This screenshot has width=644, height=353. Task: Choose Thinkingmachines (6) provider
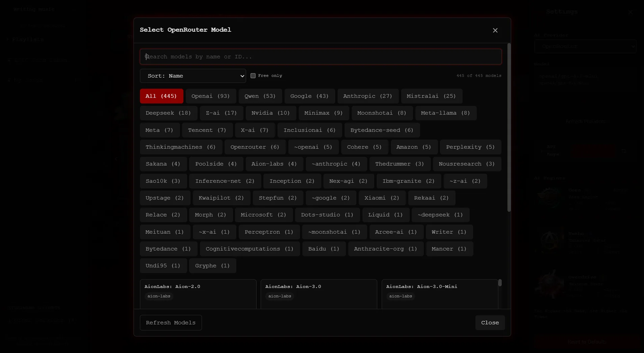[x=181, y=147]
